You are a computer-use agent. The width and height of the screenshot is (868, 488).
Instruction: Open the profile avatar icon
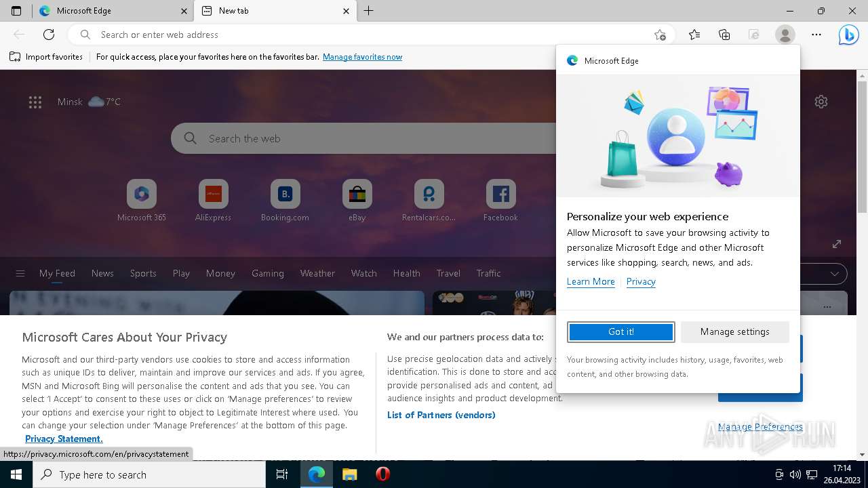[785, 35]
